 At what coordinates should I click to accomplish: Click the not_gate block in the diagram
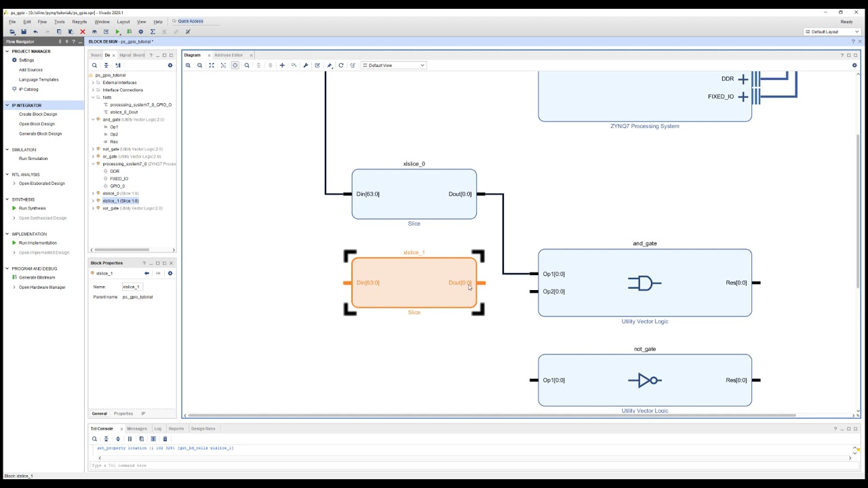645,380
